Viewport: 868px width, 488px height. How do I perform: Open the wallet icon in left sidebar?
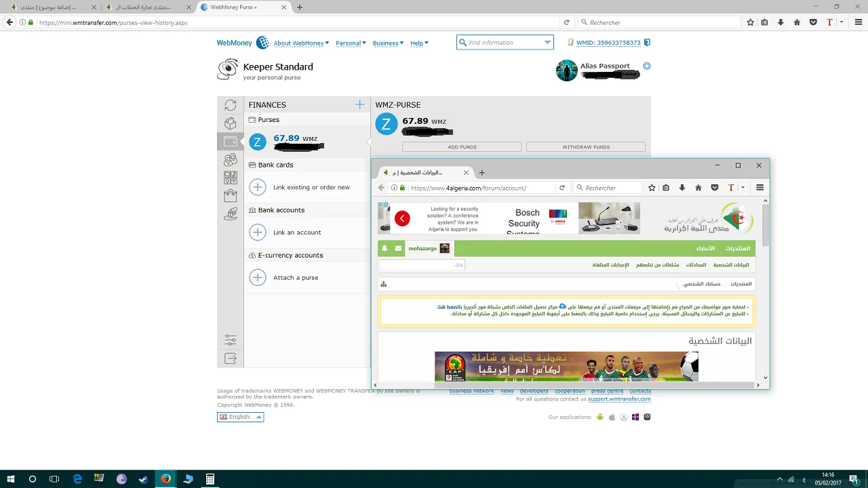(231, 142)
